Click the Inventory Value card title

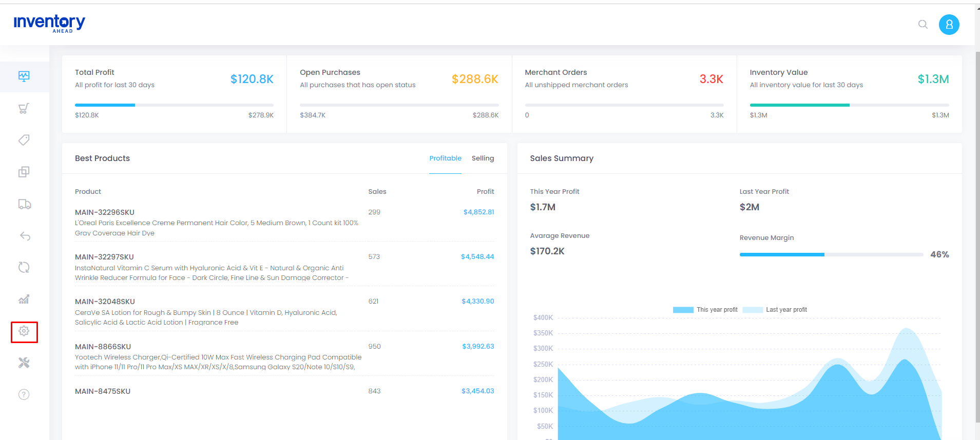click(x=779, y=72)
